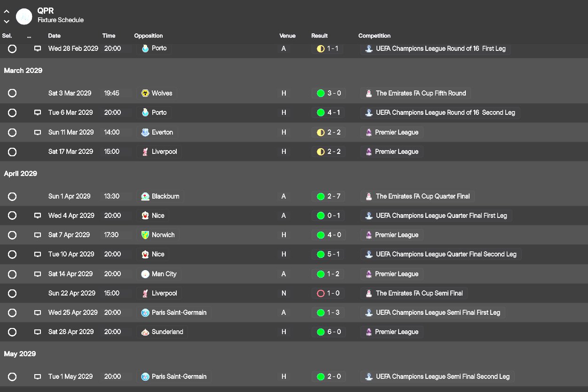Click the green win indicator for Man City
Viewport: 588px width, 392px height.
pos(321,274)
